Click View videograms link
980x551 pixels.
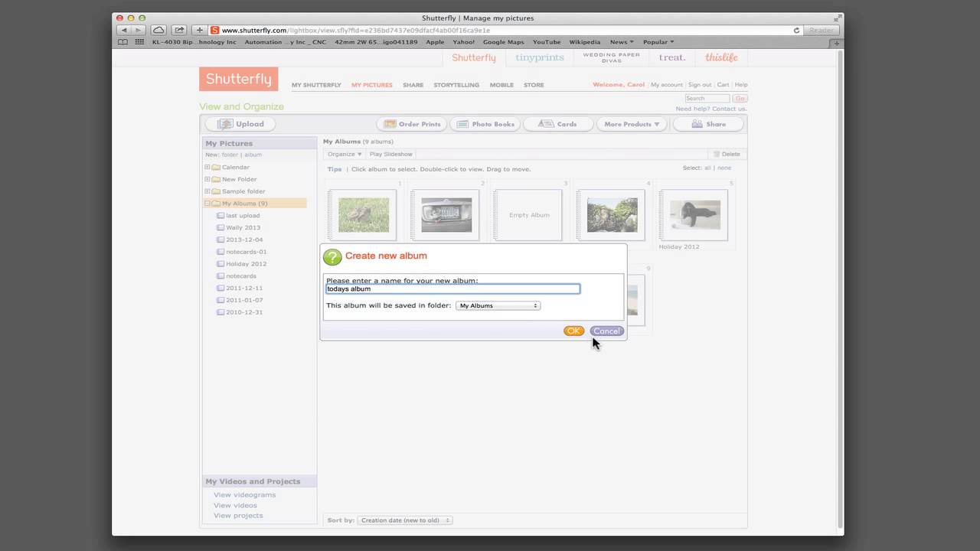pyautogui.click(x=244, y=495)
